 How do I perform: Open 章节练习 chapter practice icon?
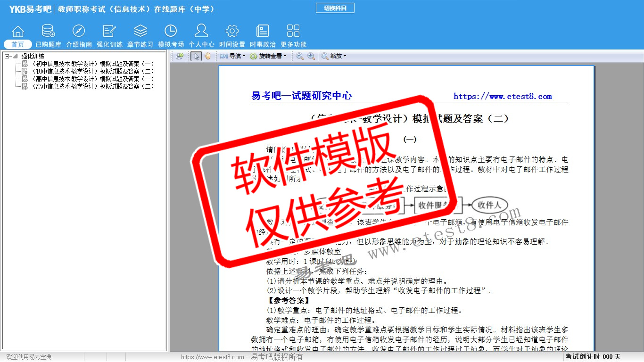point(140,32)
